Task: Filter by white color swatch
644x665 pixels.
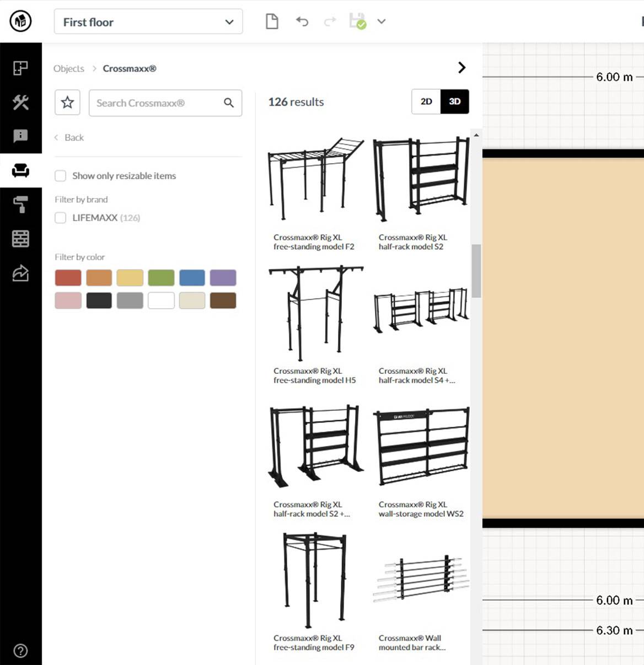Action: pyautogui.click(x=161, y=301)
